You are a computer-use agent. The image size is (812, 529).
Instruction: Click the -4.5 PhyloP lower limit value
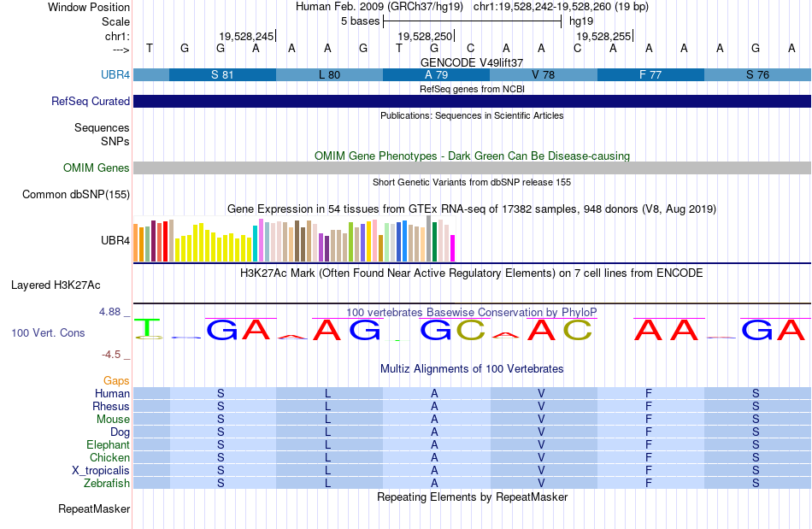pos(111,355)
